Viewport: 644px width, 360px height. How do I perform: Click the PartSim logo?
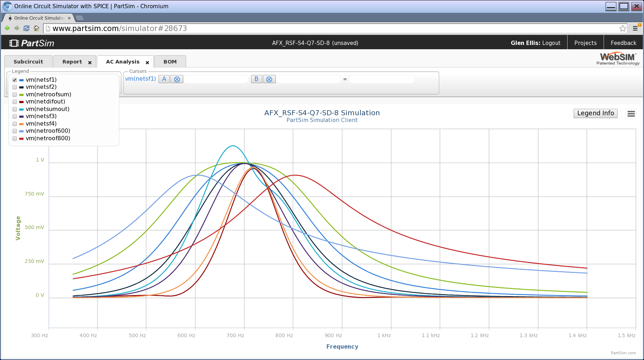click(31, 43)
